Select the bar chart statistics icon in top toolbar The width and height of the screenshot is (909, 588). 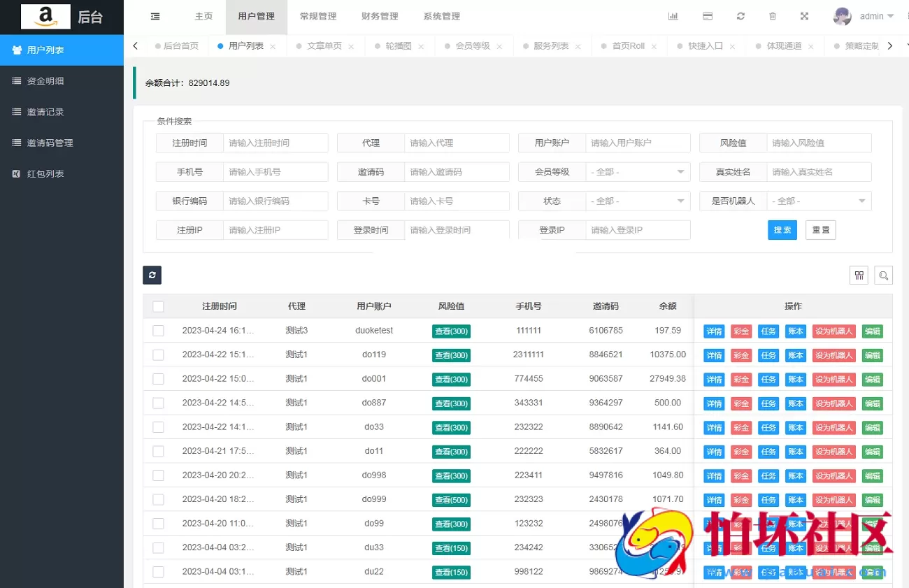(x=673, y=15)
